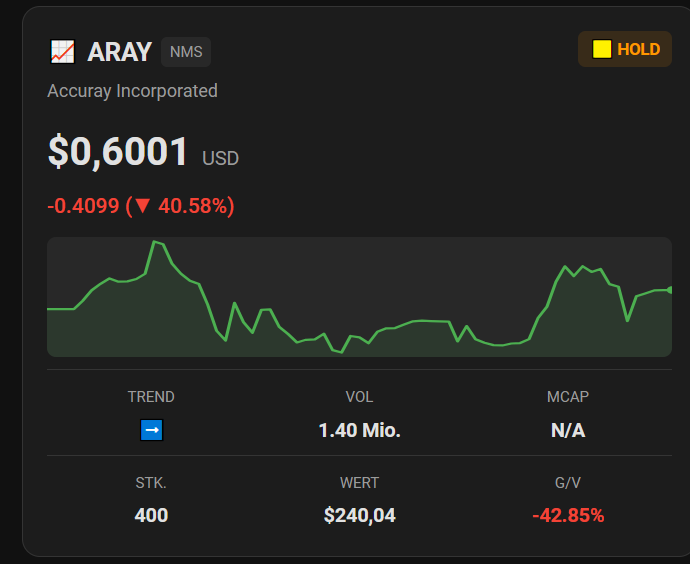Click the chart emoji icon beside ARAY
Viewport: 690px width, 564px height.
tap(62, 51)
